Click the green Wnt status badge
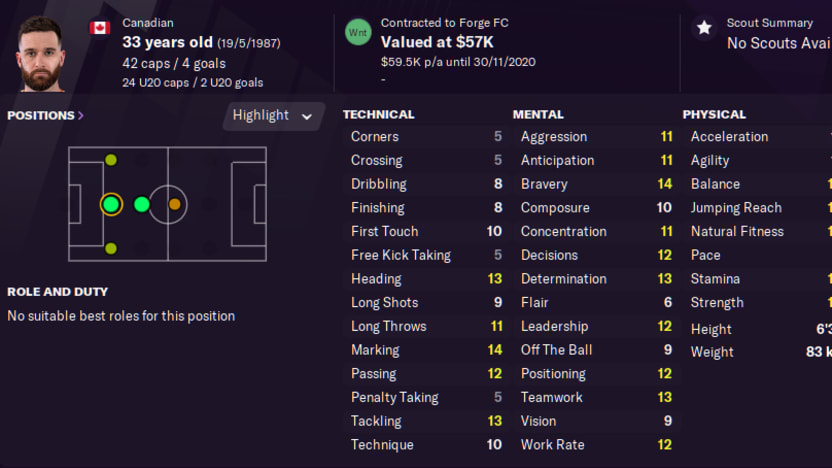The width and height of the screenshot is (832, 468). tap(357, 31)
